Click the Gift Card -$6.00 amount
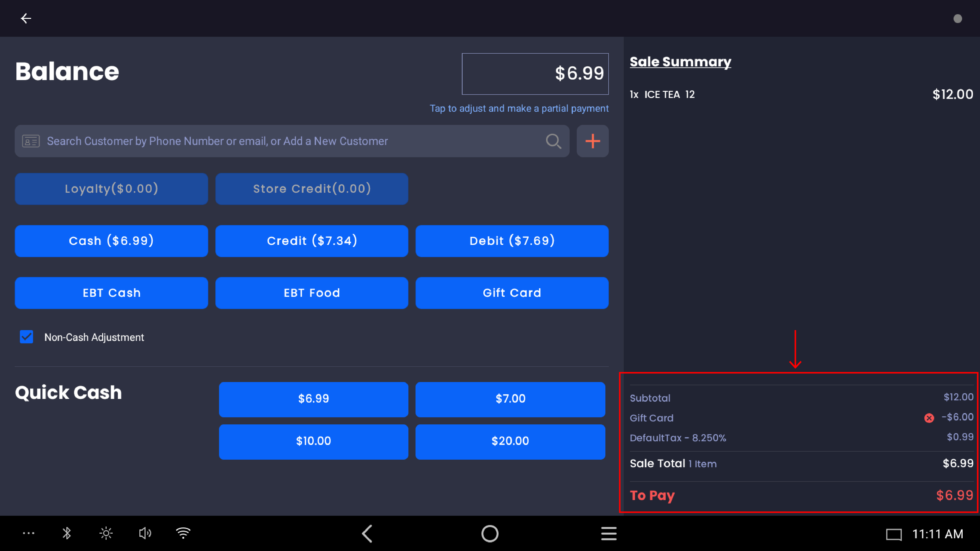 tap(957, 417)
